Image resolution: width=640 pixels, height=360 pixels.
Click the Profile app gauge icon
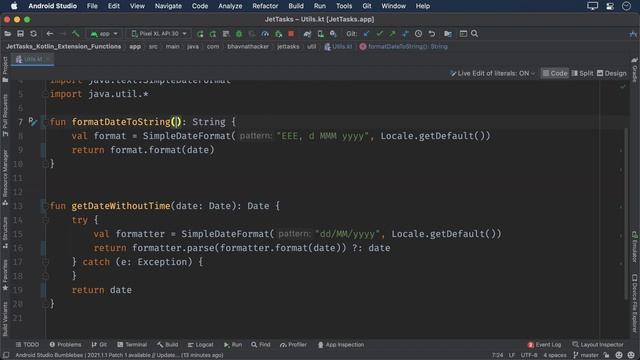[x=265, y=34]
